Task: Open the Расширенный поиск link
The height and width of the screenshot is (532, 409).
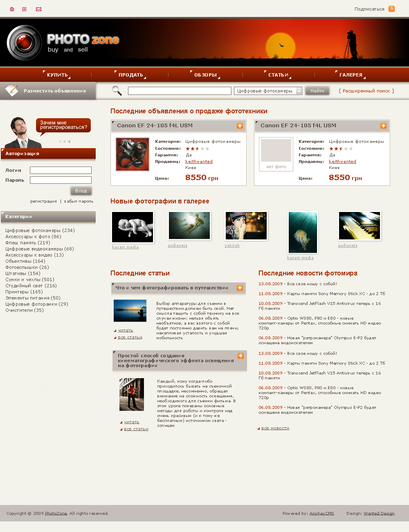Action: pyautogui.click(x=366, y=91)
